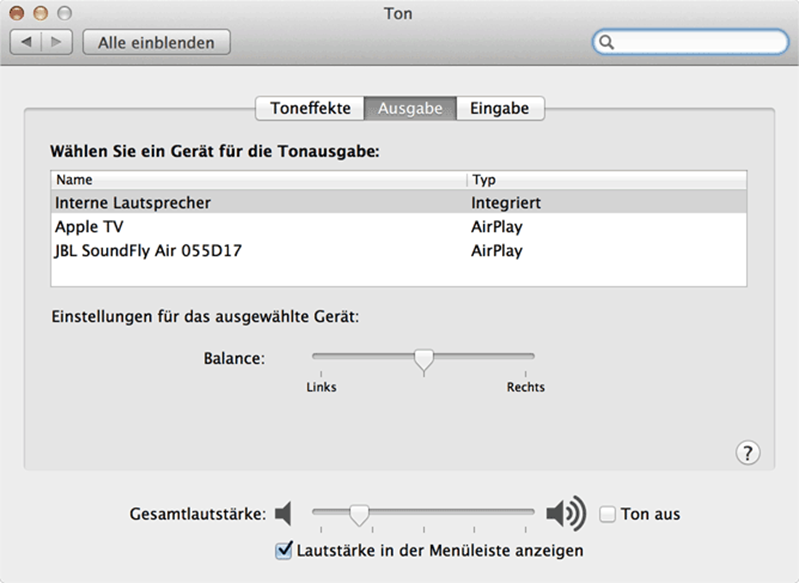Screen dimensions: 800x583
Task: Uncheck Lautstärke in der Menüleiste anzeigen
Action: click(x=283, y=550)
